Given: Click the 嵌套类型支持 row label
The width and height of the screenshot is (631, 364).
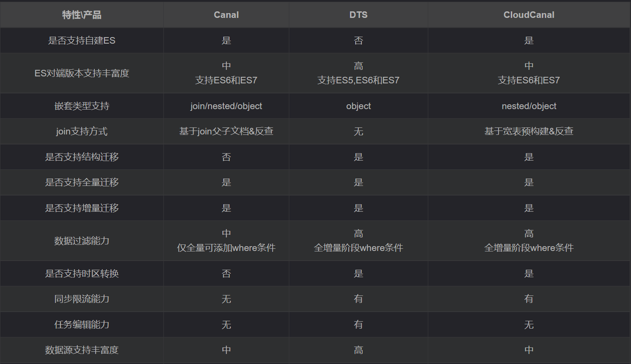Looking at the screenshot, I should 82,106.
